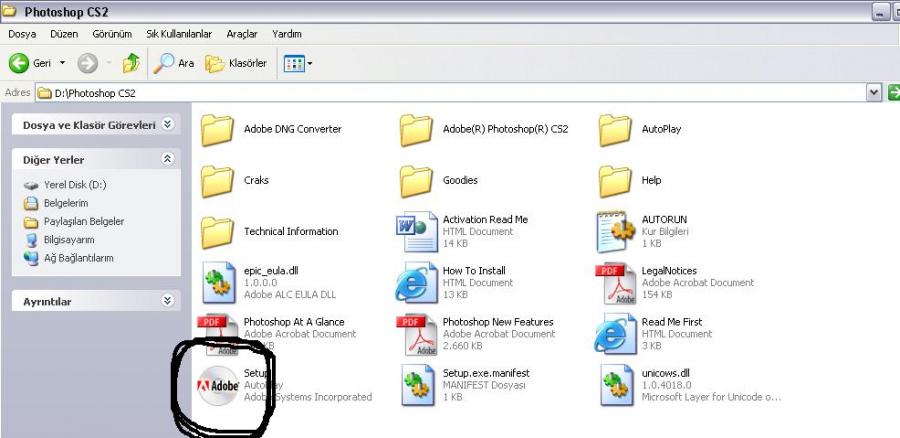The width and height of the screenshot is (900, 438).
Task: Open the Technical Information folder
Action: coord(217,232)
